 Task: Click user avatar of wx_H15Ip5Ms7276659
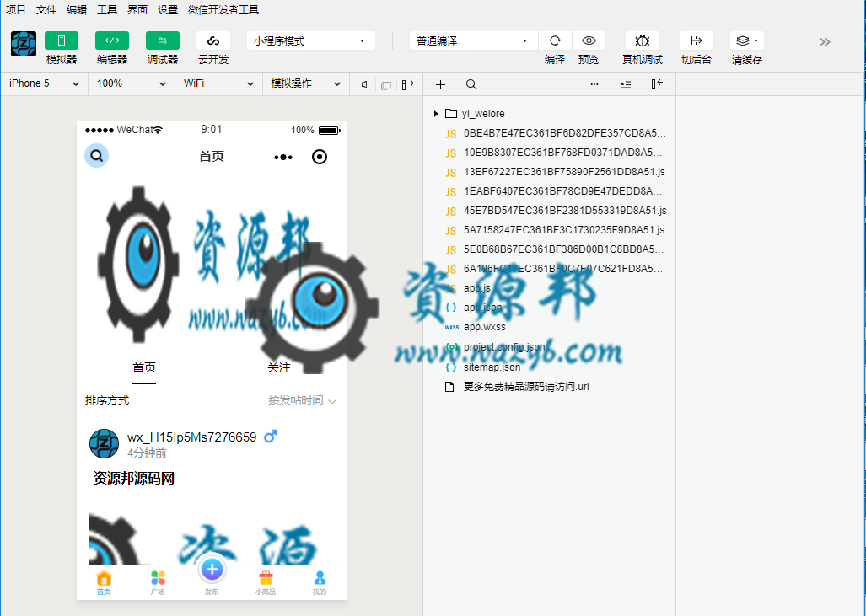tap(105, 444)
